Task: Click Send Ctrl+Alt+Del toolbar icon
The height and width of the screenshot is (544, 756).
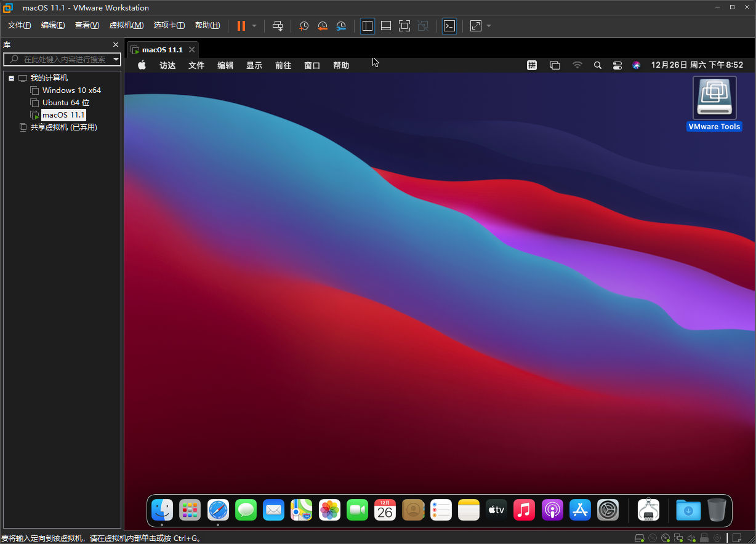Action: 278,26
